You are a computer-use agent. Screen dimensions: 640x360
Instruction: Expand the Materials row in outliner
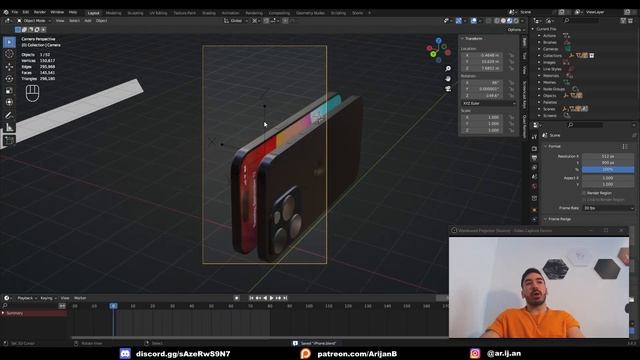click(539, 76)
